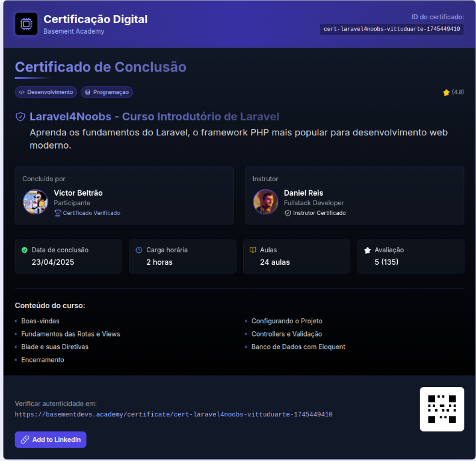This screenshot has height=461, width=476.
Task: Click the code icon in Desenvolvimento tag
Action: tap(22, 92)
